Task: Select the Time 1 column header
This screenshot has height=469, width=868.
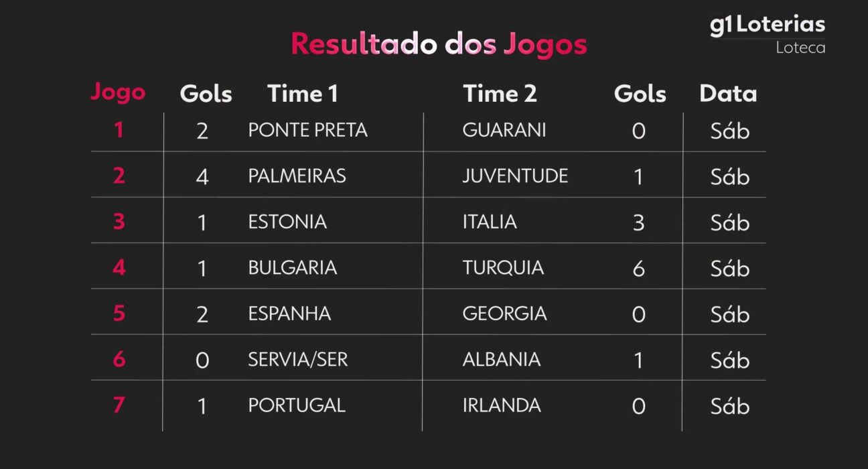Action: click(x=303, y=94)
